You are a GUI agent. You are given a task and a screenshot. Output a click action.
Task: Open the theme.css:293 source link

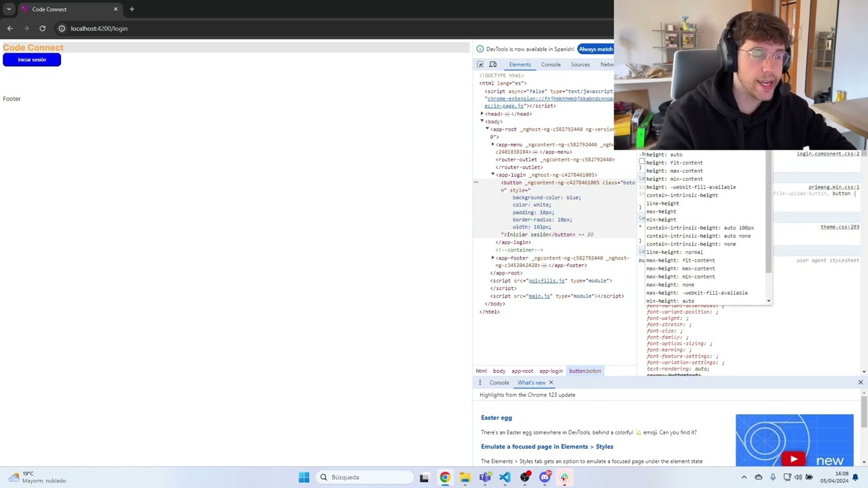coord(840,227)
